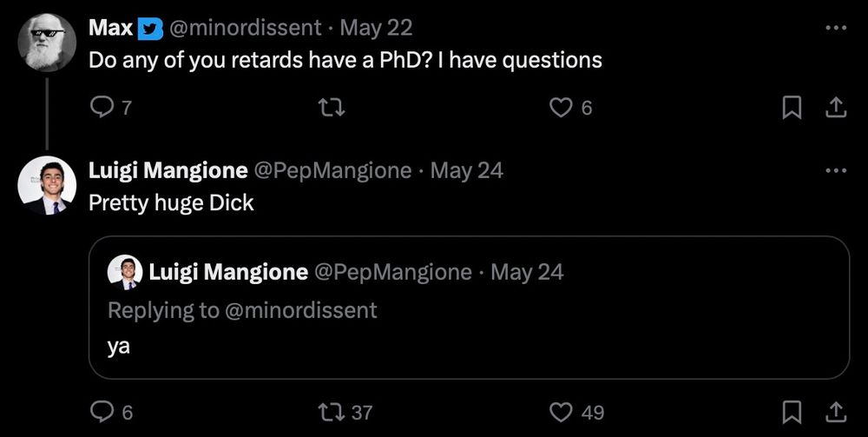Open Max's display name link
This screenshot has height=437, width=868.
coord(110,28)
